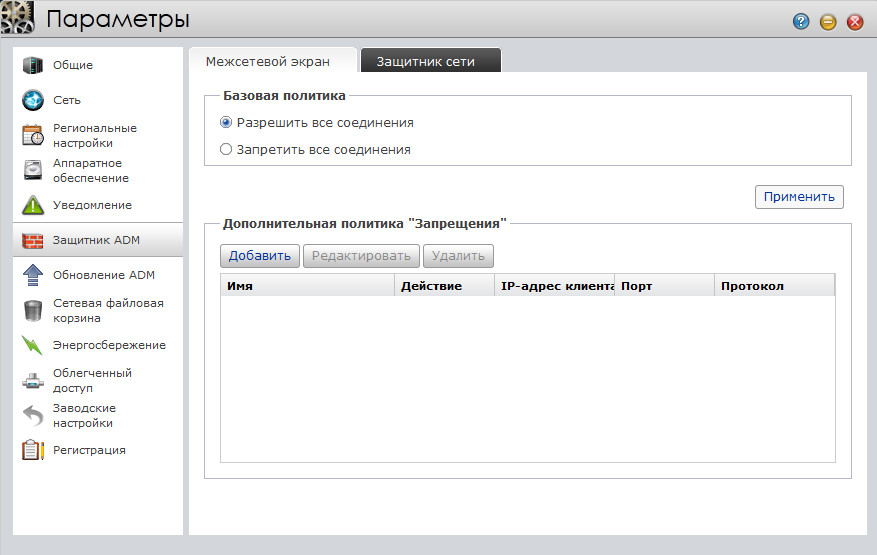
Task: Open Обновление ADM arrow icon
Action: tap(33, 275)
